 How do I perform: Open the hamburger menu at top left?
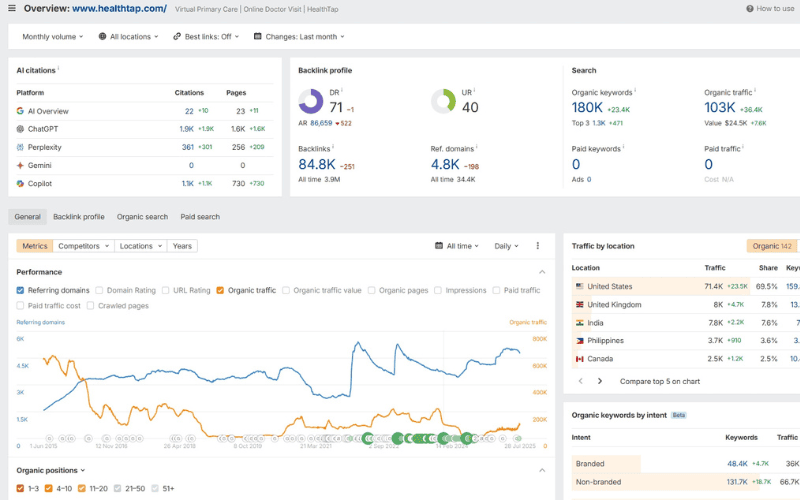12,8
